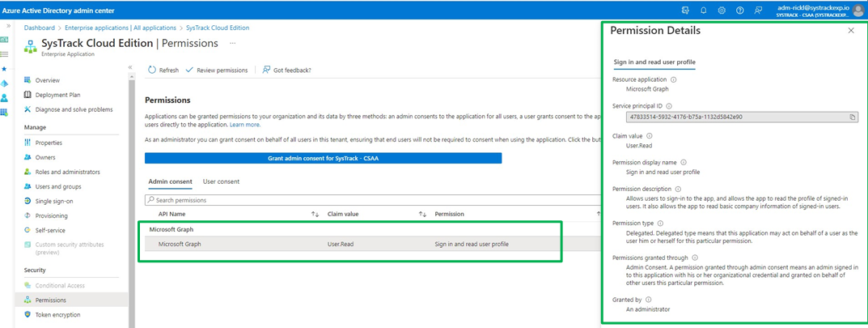Open the help question mark icon
Image resolution: width=868 pixels, height=328 pixels.
(739, 10)
